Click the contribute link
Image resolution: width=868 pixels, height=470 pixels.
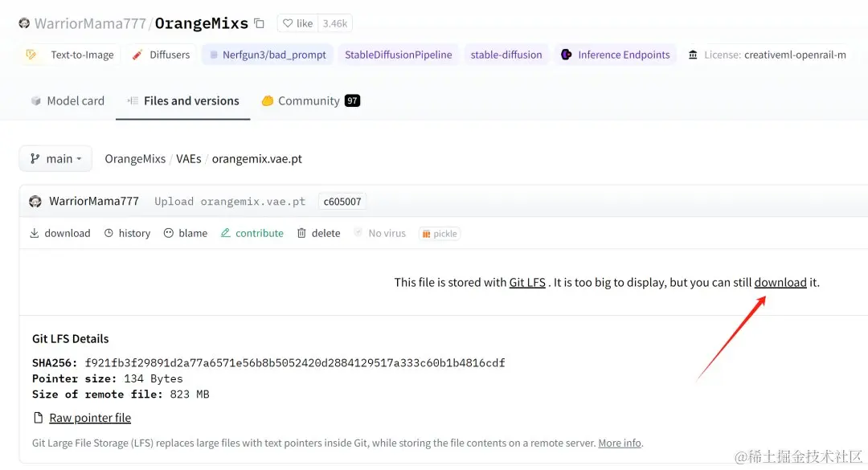click(252, 233)
